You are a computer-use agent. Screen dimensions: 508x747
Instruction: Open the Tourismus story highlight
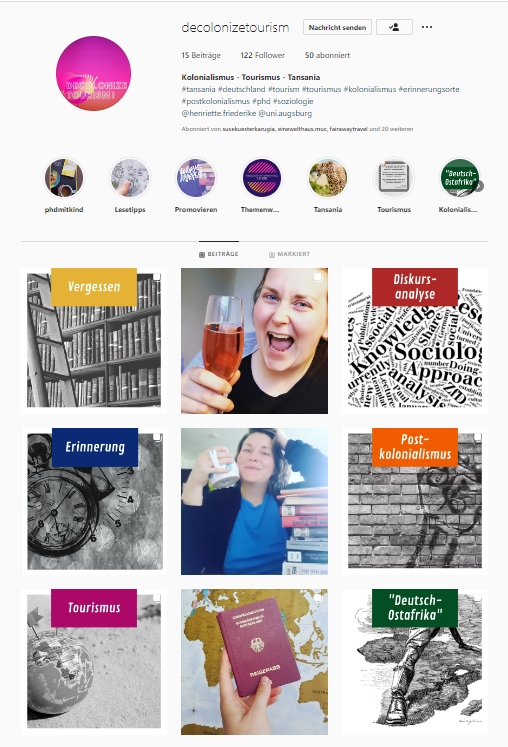tap(394, 178)
